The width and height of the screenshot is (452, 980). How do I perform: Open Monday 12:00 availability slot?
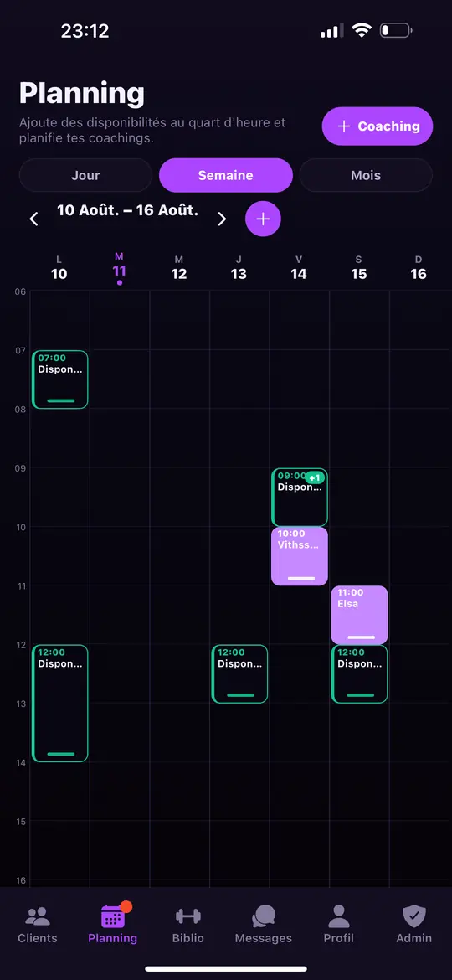pyautogui.click(x=60, y=703)
